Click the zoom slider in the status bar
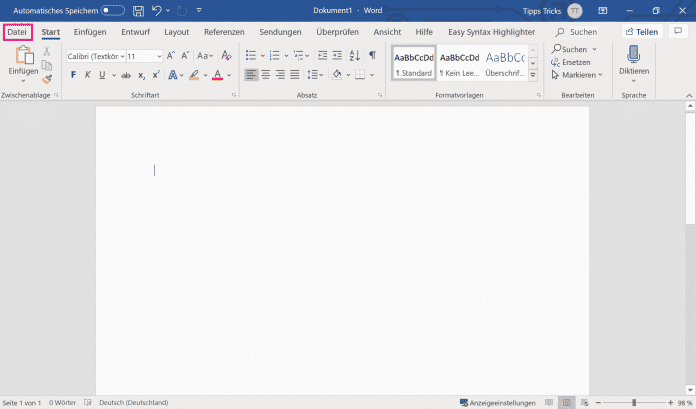 633,402
